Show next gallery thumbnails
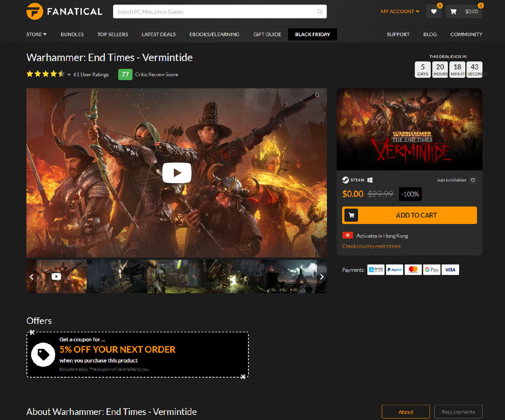 (322, 276)
